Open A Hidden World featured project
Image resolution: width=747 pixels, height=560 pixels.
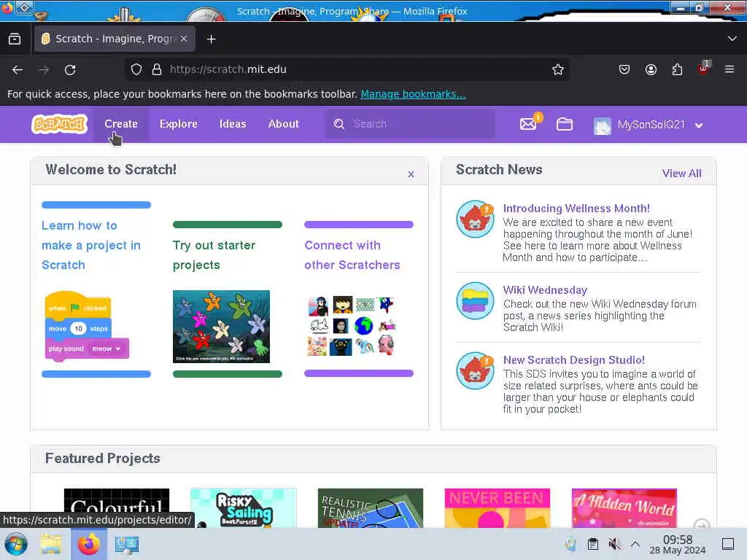[624, 507]
